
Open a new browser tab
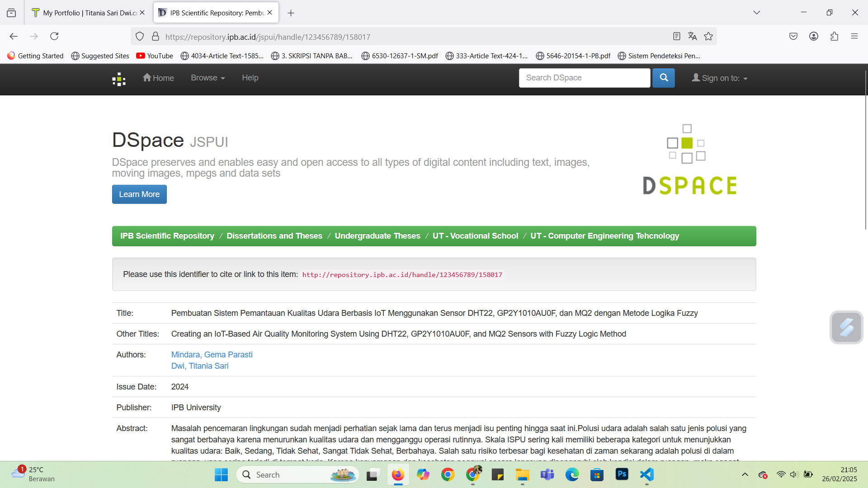point(291,13)
